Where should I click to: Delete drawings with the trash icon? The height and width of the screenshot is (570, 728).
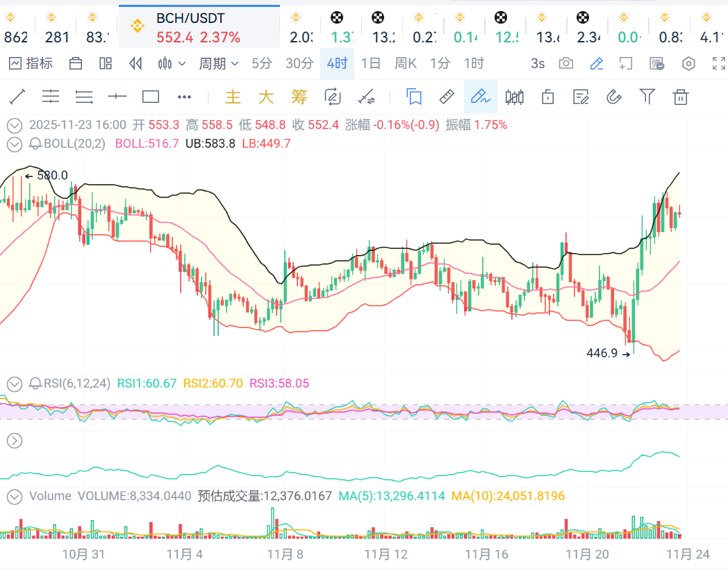coord(681,97)
